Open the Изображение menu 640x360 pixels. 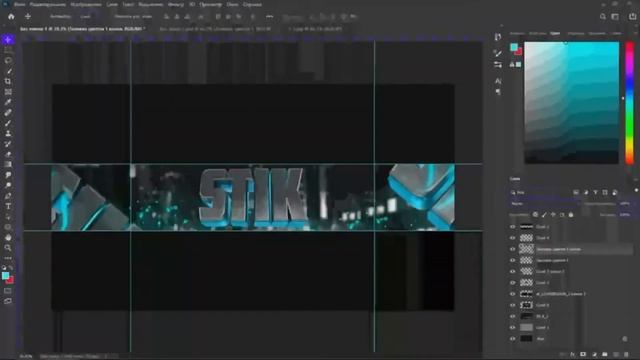point(86,4)
